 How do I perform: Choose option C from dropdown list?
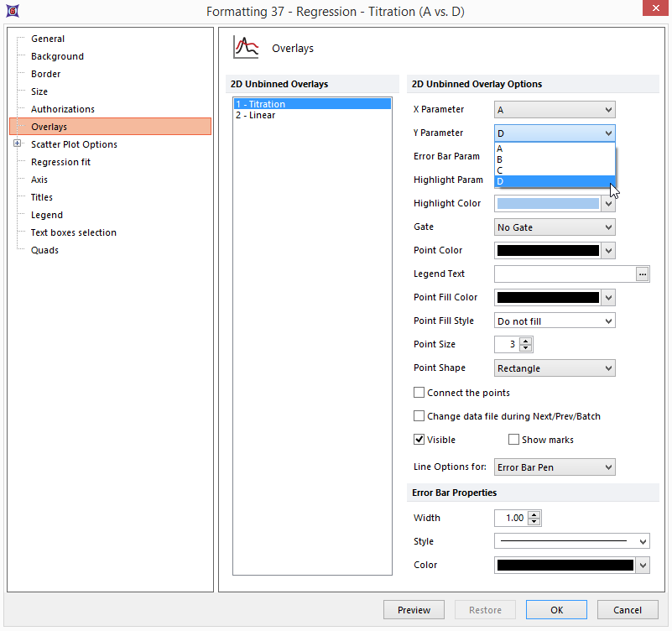point(500,170)
